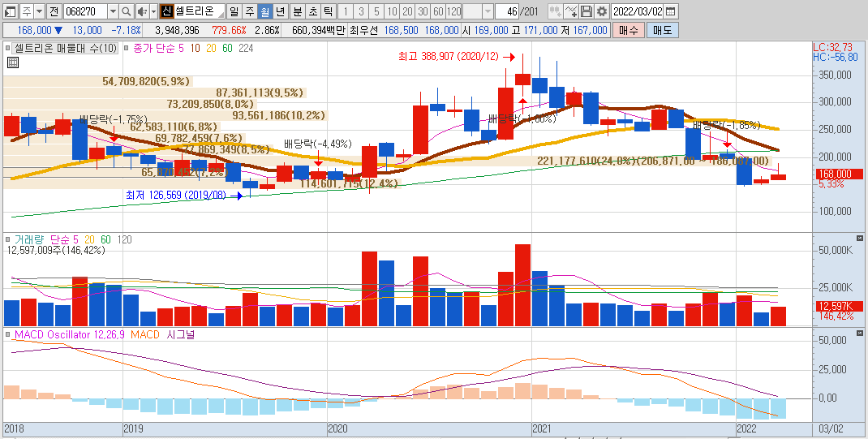The height and width of the screenshot is (439, 868).
Task: Toggle the 거래량 indicator square marker
Action: coord(8,239)
